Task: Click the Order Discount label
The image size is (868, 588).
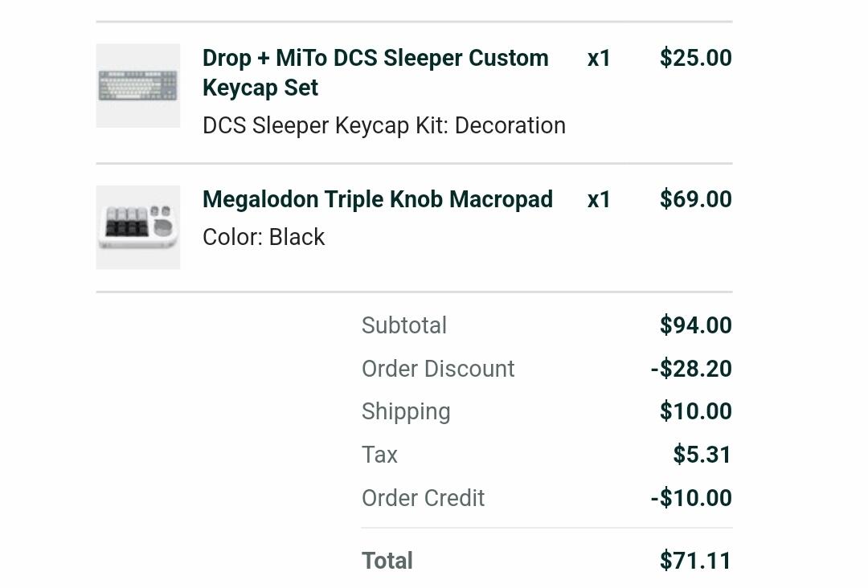Action: pos(438,369)
